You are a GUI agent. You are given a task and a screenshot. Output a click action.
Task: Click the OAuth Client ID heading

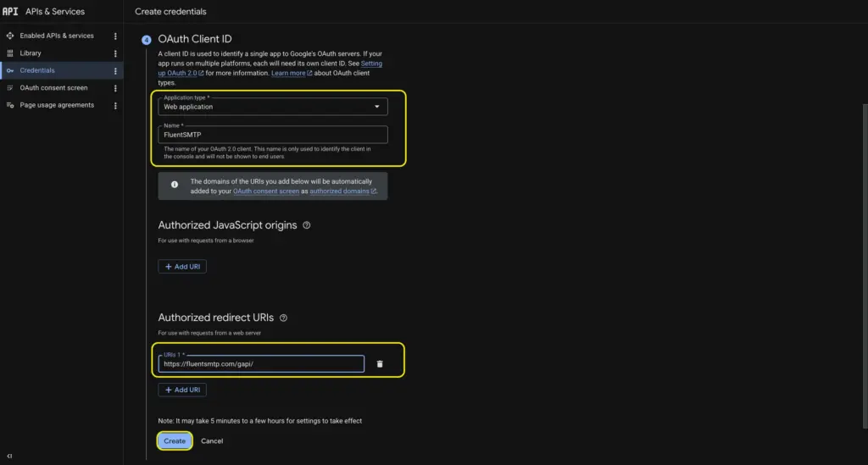[x=195, y=39]
